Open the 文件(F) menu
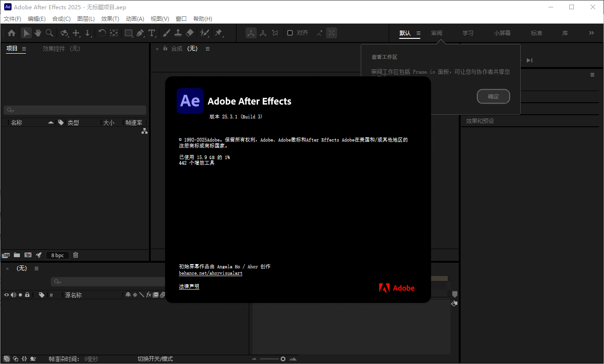Screen dimensions: 604x364 pos(12,19)
